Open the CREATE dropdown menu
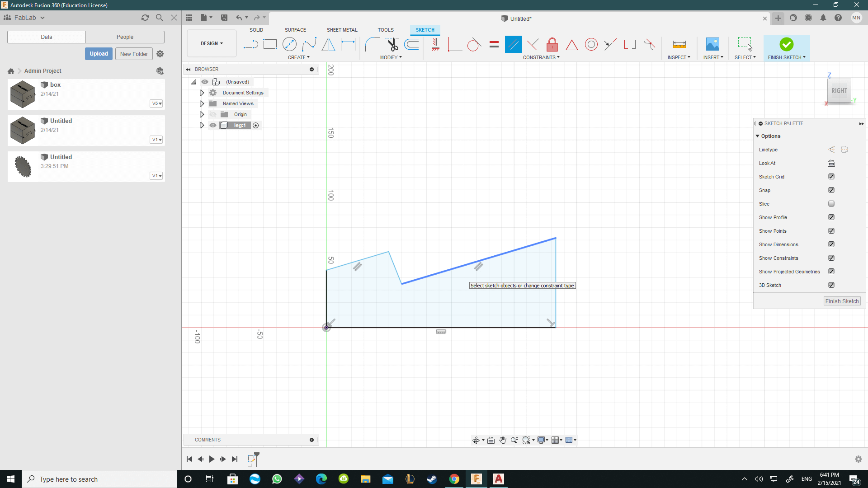868x488 pixels. (x=298, y=57)
